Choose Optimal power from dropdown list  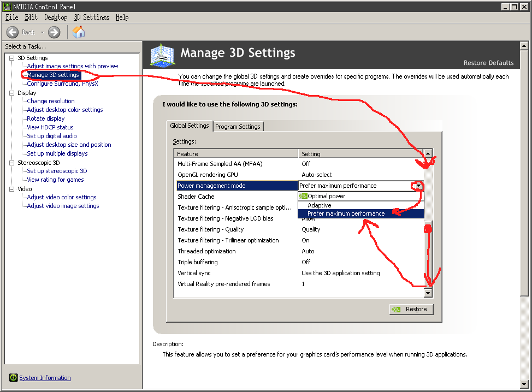[x=361, y=196]
